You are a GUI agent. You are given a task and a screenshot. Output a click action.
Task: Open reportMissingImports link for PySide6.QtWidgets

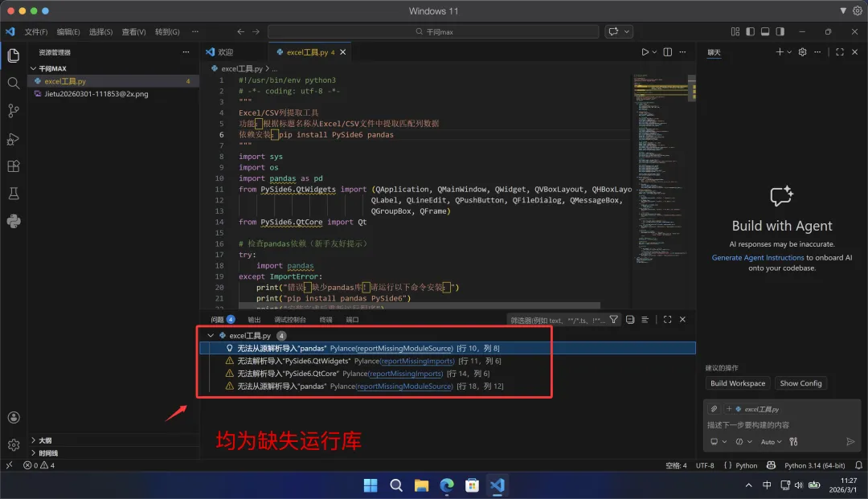point(417,361)
